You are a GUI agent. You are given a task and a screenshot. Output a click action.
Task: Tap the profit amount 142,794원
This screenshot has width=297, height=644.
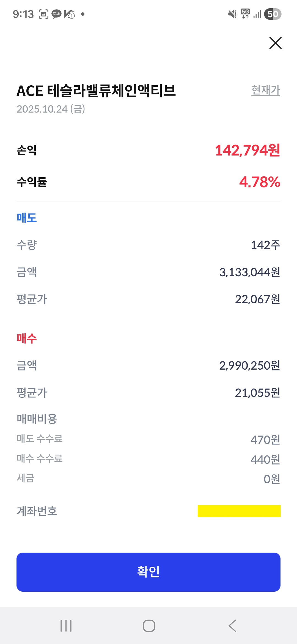(248, 150)
